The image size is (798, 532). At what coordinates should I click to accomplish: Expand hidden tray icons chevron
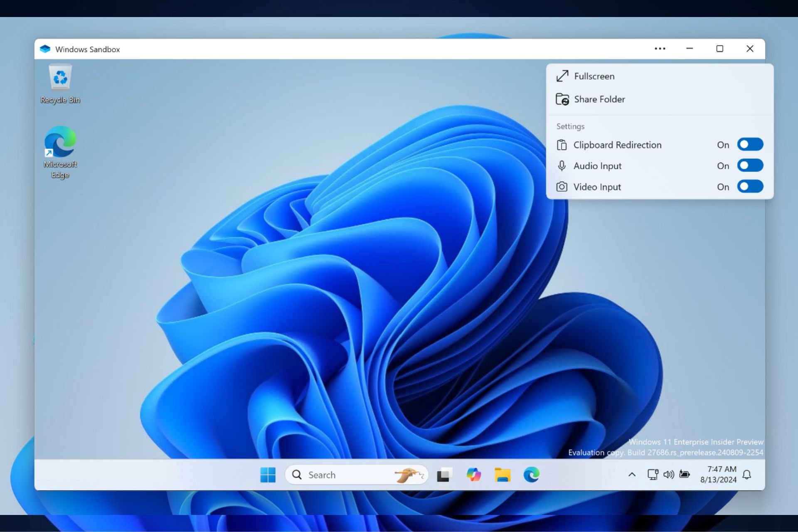point(632,475)
